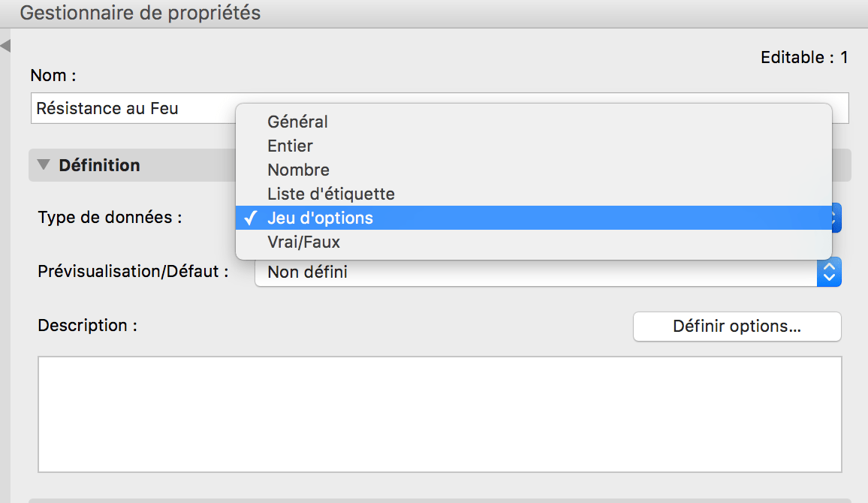Click the Prévisualisation/Défaut : label

[133, 271]
